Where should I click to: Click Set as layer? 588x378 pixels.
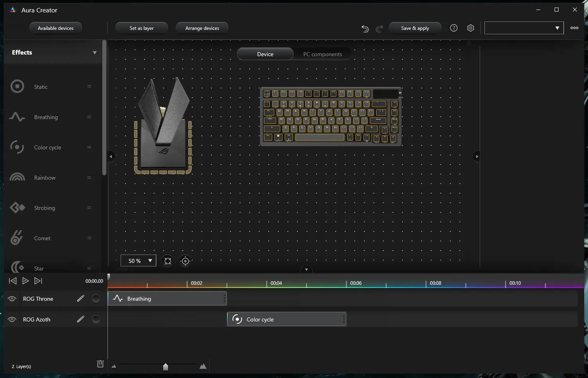pyautogui.click(x=142, y=28)
